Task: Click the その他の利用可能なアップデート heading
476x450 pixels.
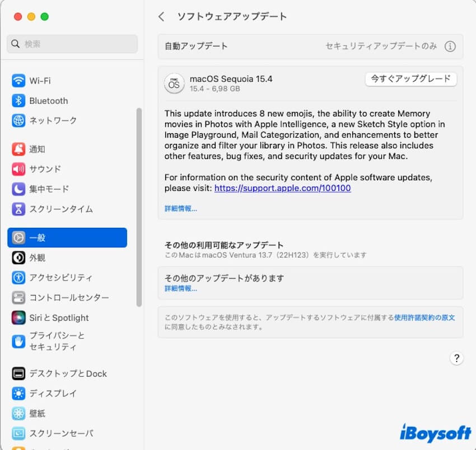Action: tap(224, 245)
